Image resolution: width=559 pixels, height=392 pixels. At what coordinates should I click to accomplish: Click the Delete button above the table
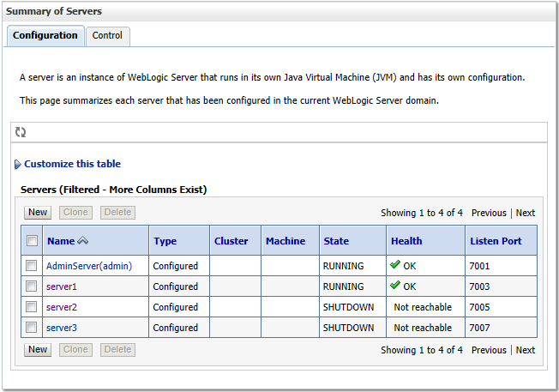(117, 212)
